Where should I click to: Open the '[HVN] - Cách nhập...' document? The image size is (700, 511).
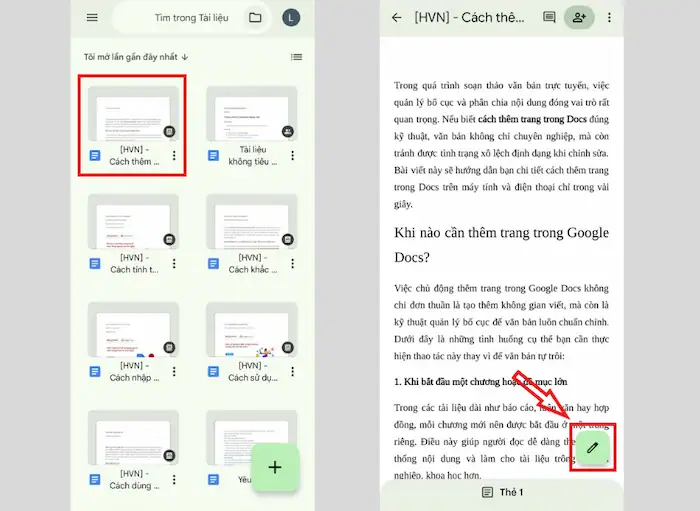pyautogui.click(x=133, y=330)
